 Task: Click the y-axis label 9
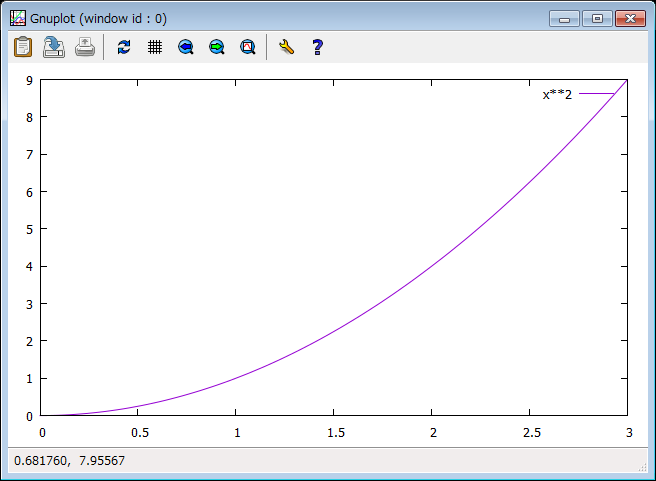[29, 80]
